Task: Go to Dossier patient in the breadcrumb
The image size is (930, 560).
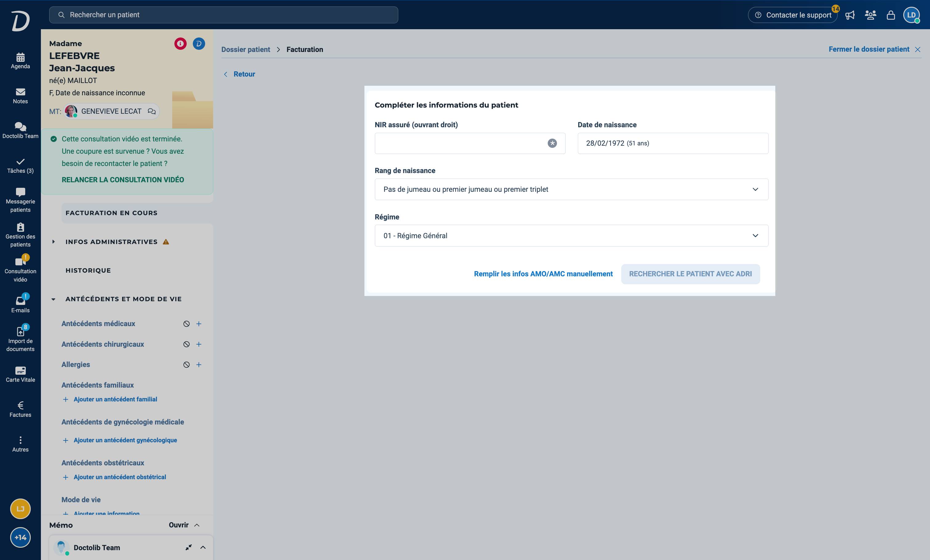Action: point(246,49)
